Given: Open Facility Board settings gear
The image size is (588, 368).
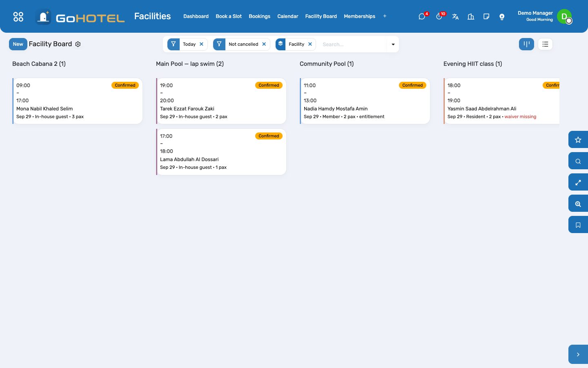Looking at the screenshot, I should point(78,44).
